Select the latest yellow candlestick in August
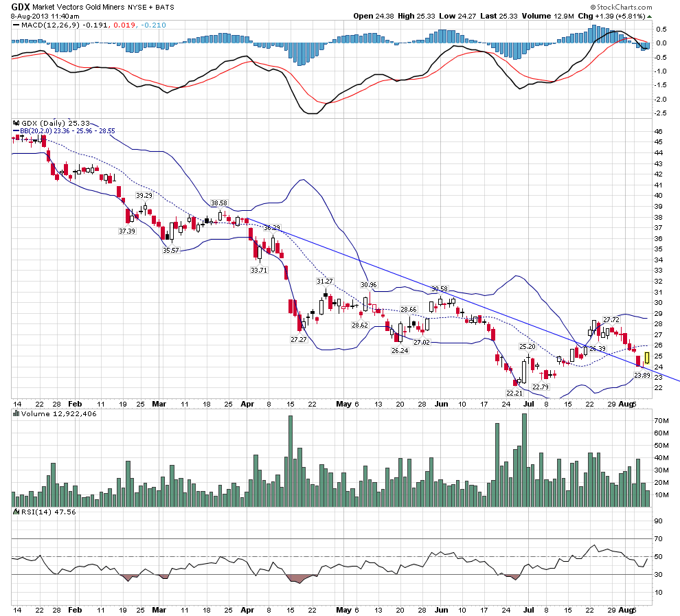 click(646, 358)
